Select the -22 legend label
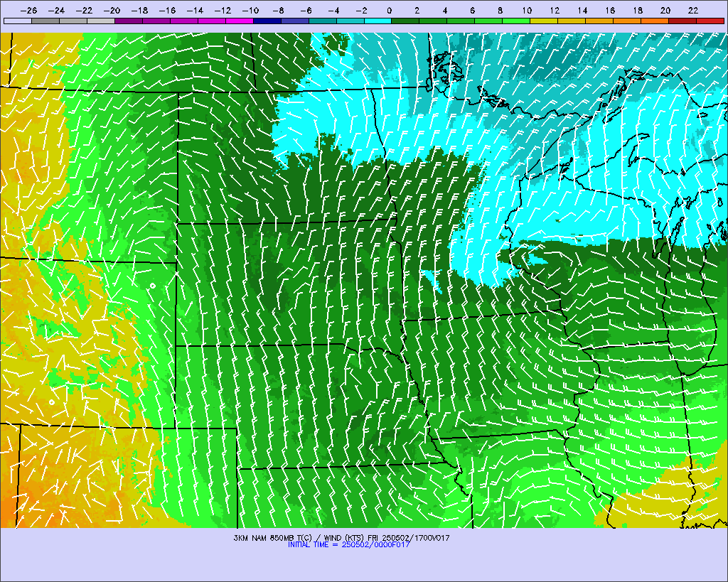The height and width of the screenshot is (582, 728). (84, 11)
